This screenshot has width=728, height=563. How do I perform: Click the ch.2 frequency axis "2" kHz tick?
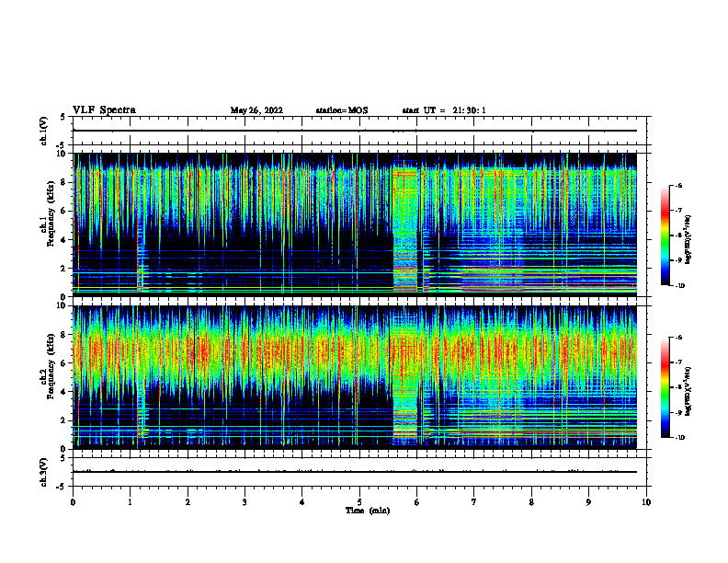click(x=64, y=420)
